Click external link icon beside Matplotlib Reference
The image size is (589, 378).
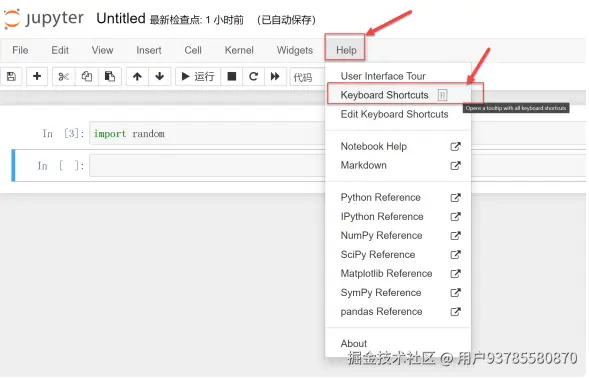[455, 274]
